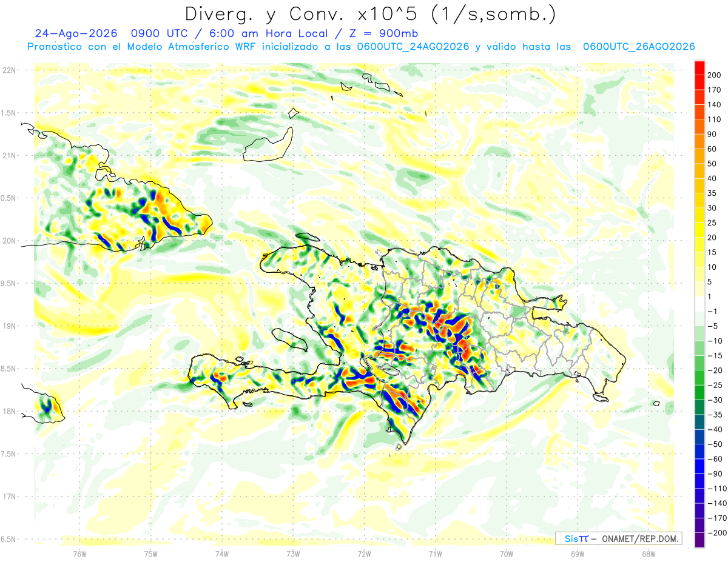Click the '6.5N' latitude label

click(8, 539)
